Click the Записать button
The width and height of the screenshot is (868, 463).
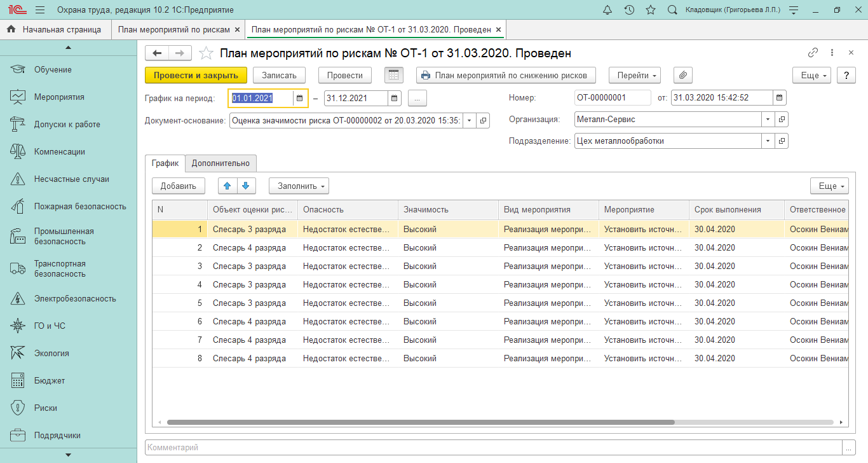[x=280, y=75]
